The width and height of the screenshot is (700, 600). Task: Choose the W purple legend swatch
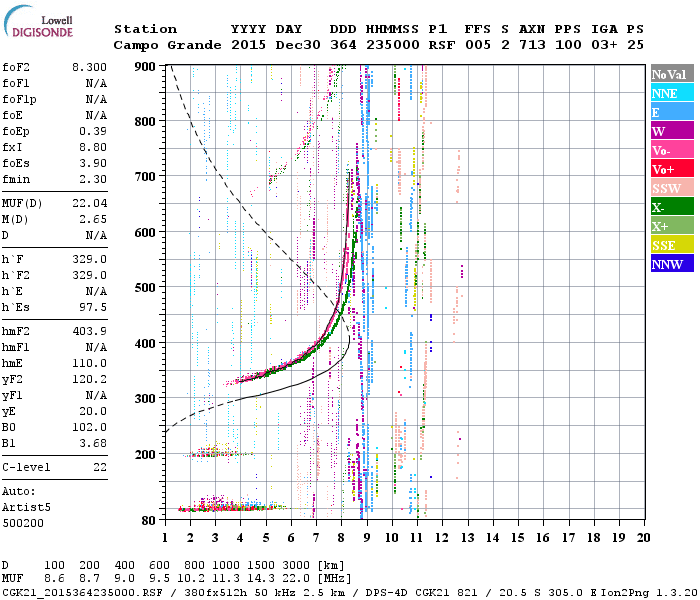coord(672,131)
